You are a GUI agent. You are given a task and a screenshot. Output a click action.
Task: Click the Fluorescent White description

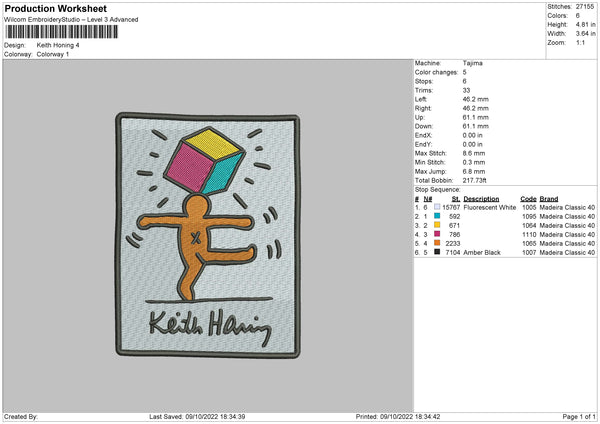489,207
